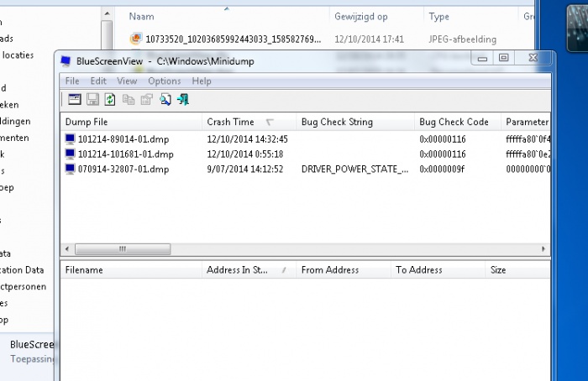Click crash time 12/10/2014 14:32:45
The height and width of the screenshot is (381, 588).
[x=248, y=139]
